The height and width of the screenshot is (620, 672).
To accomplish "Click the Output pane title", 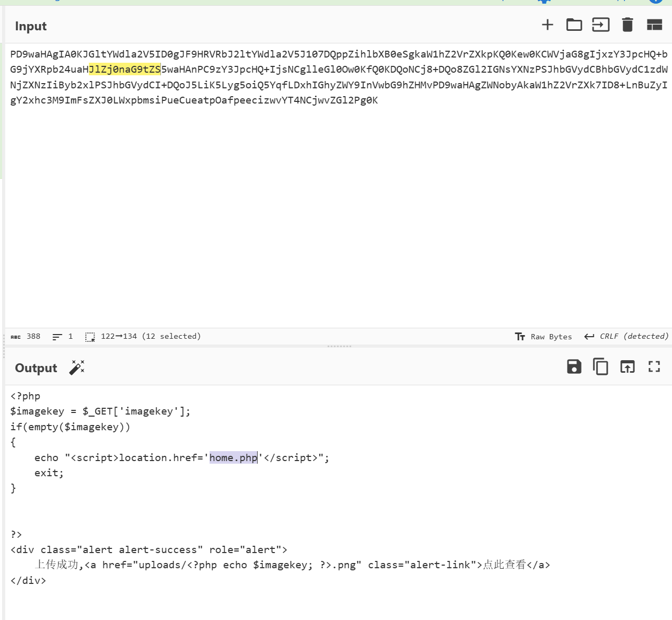I will (36, 368).
